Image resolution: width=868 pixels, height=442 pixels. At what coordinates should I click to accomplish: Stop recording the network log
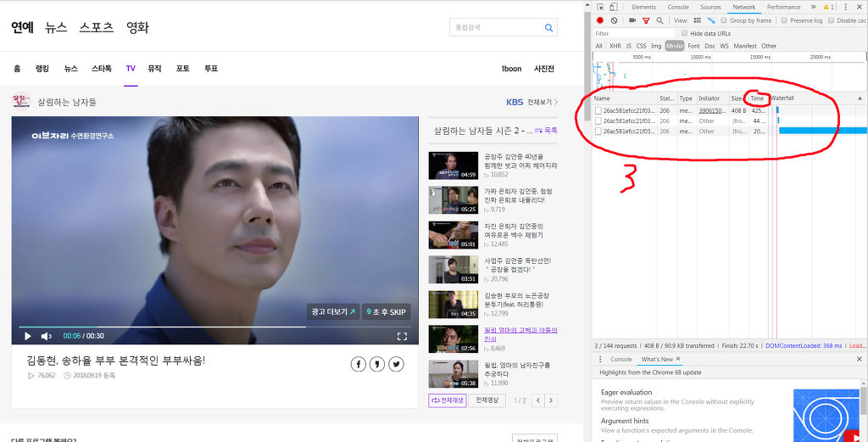[600, 20]
